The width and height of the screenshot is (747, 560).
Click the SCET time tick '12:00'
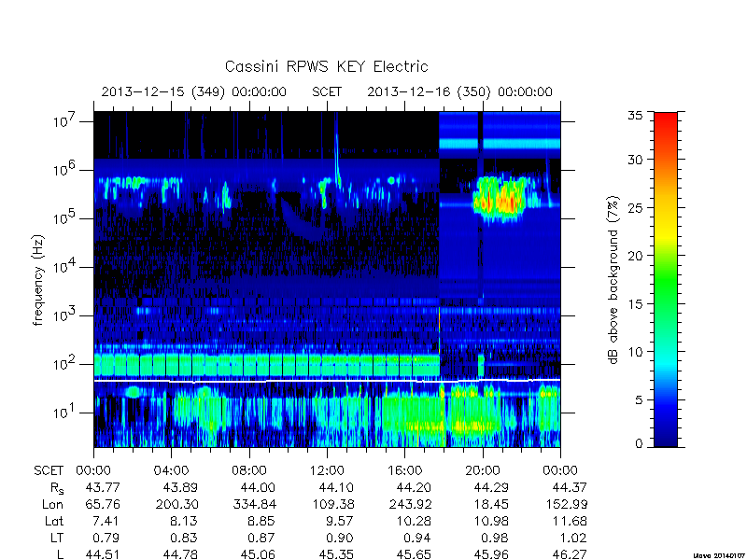click(327, 470)
